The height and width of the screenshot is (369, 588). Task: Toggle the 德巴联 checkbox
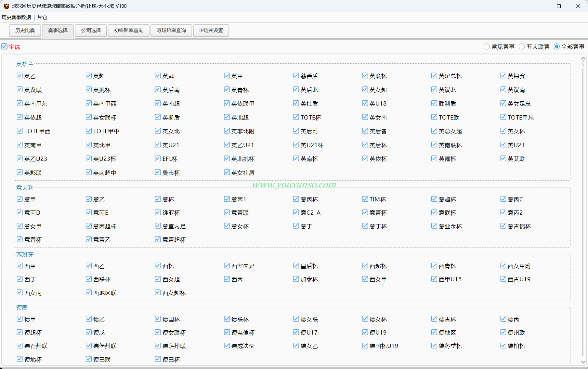pos(89,359)
